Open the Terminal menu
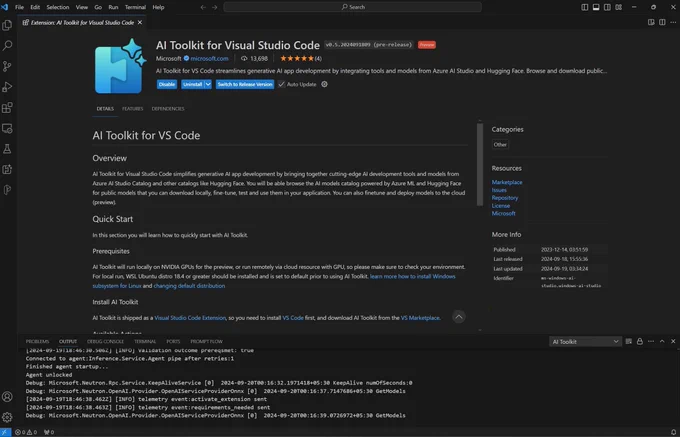The width and height of the screenshot is (680, 437). coord(135,7)
